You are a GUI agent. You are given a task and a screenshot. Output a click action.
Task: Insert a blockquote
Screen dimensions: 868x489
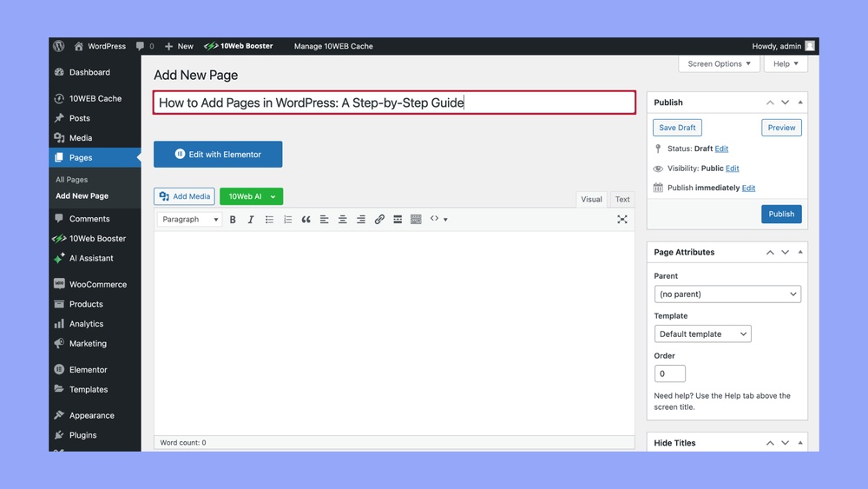click(306, 219)
